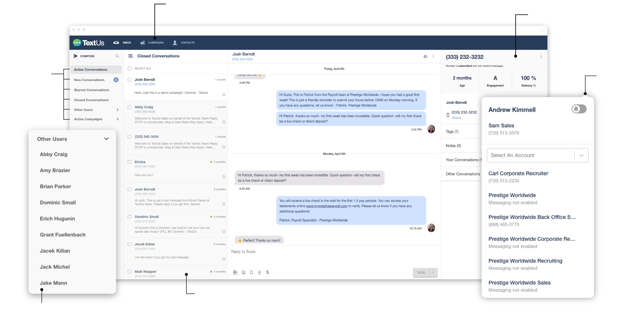This screenshot has height=312, width=644.
Task: Check the Jacek Kilian conversation checkbox
Action: coord(130,244)
